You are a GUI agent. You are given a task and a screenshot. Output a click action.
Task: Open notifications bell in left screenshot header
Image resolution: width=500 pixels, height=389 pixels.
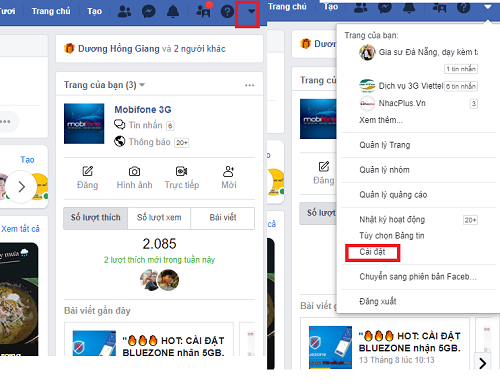173,12
